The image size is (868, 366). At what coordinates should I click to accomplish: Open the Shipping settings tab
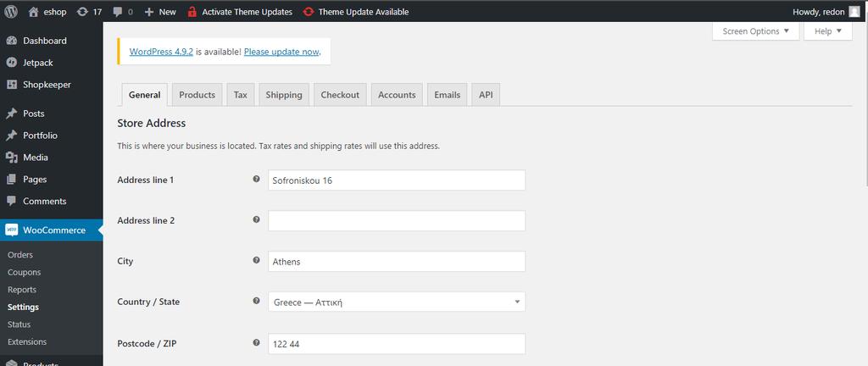tap(284, 95)
